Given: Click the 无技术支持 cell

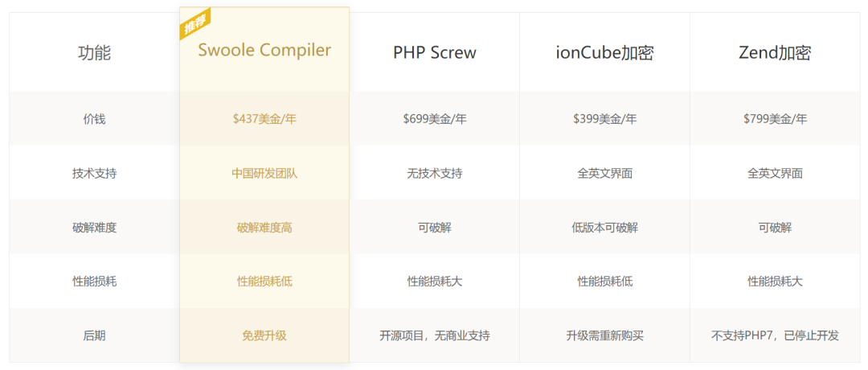Looking at the screenshot, I should tap(434, 173).
